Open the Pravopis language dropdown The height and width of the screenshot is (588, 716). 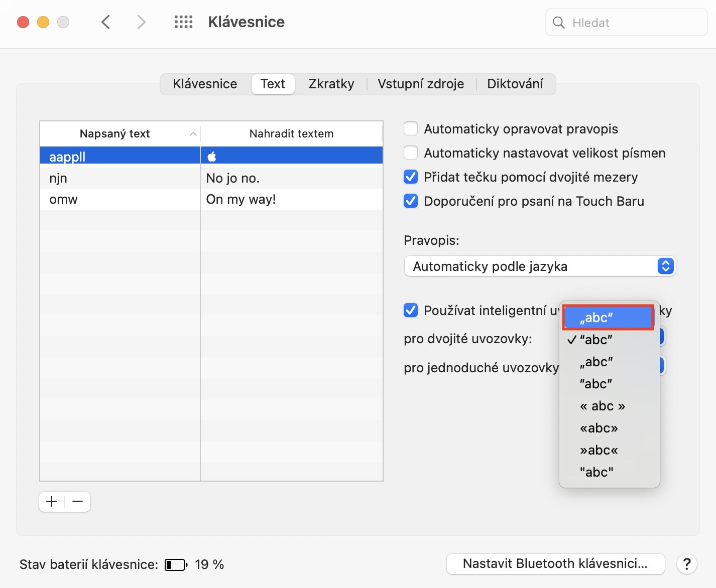pyautogui.click(x=540, y=266)
